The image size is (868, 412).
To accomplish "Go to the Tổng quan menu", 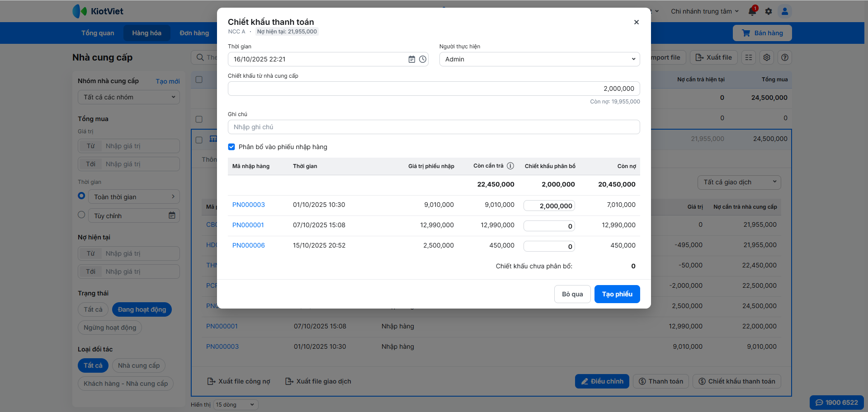I will pyautogui.click(x=98, y=33).
